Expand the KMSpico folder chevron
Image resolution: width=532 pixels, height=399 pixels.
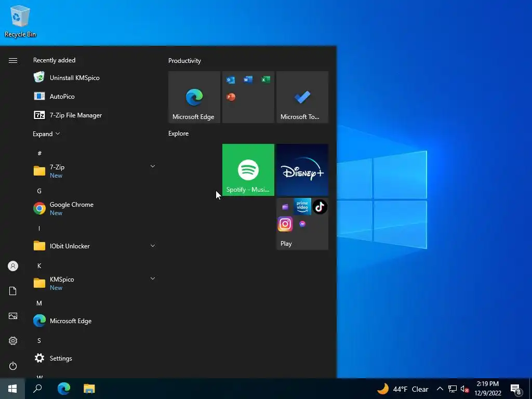tap(153, 278)
